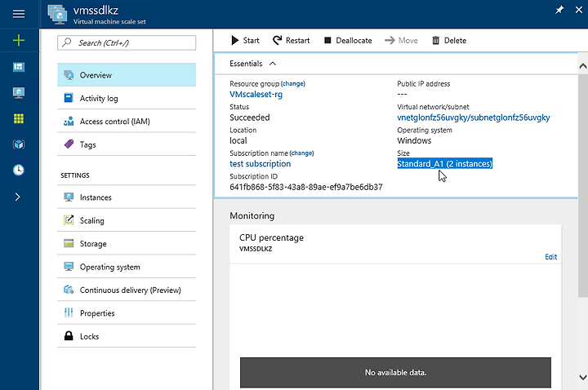588x390 pixels.
Task: Open the Resource groups cube icon
Action: coord(18,144)
